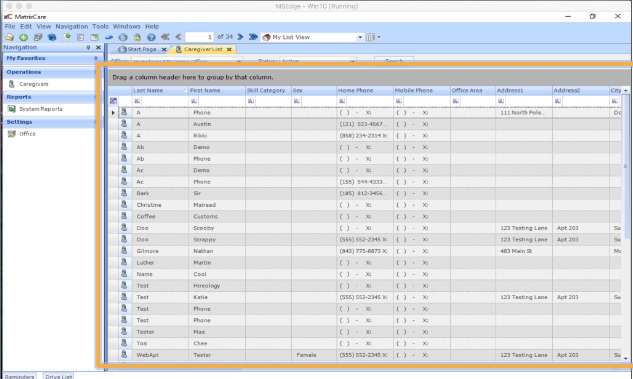Open the Help menu
Viewport: 633px width, 379px height.
[152, 26]
